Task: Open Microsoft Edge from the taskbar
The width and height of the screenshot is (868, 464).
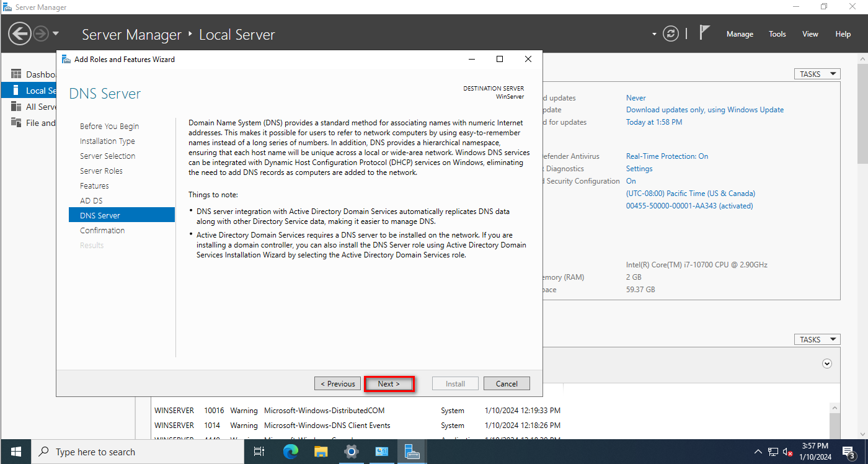Action: pos(291,452)
